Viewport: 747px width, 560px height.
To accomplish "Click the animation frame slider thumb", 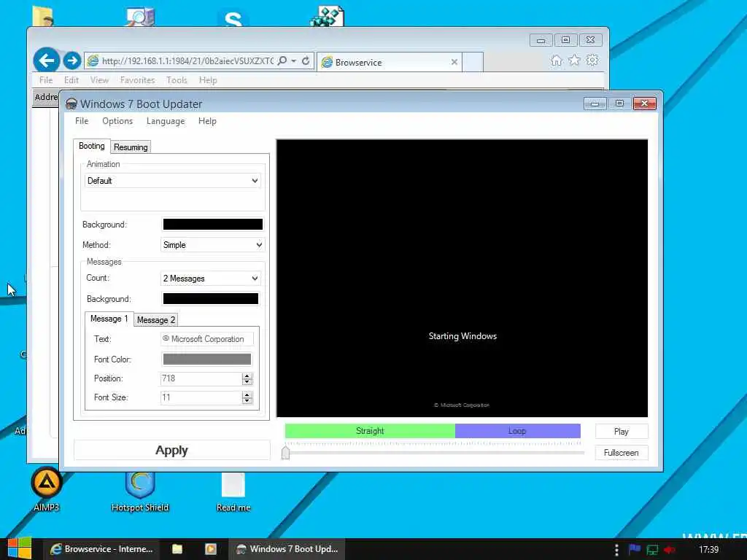I will pyautogui.click(x=285, y=452).
